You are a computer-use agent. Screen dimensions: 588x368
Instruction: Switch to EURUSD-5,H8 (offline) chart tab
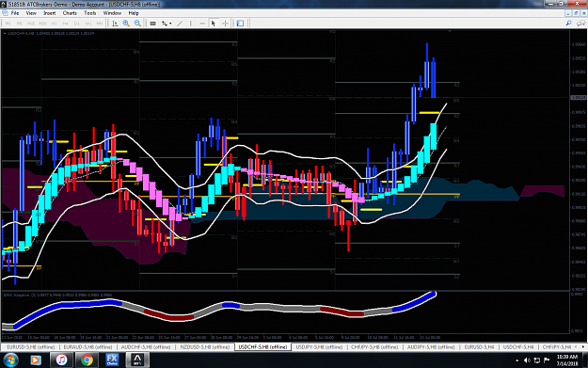30,347
